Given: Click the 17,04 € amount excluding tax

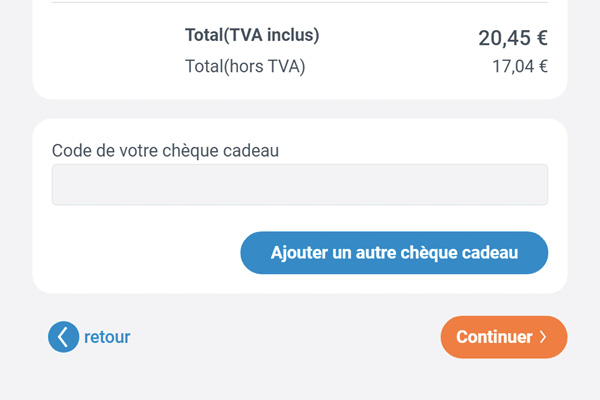Looking at the screenshot, I should [520, 67].
